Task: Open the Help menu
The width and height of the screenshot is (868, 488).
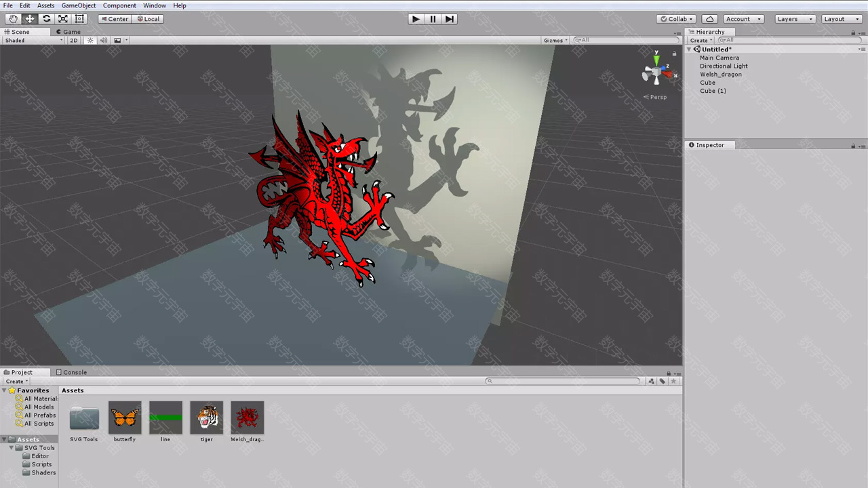Action: pyautogui.click(x=180, y=5)
